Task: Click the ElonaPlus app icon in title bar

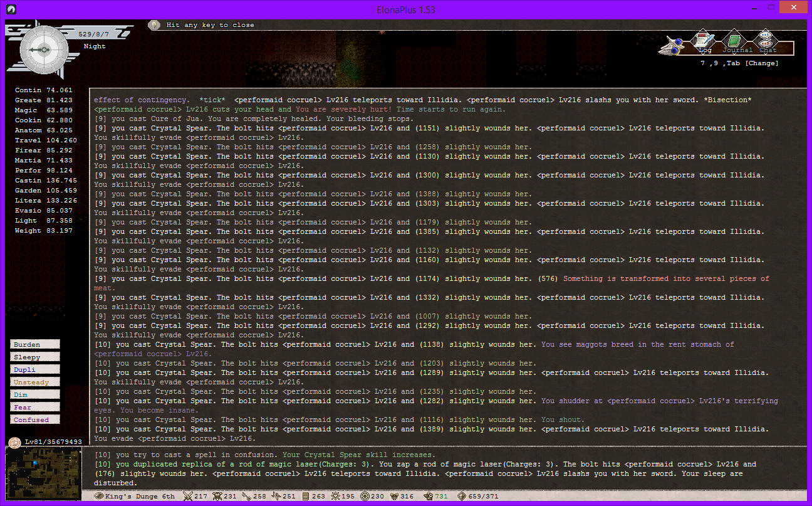Action: point(11,9)
